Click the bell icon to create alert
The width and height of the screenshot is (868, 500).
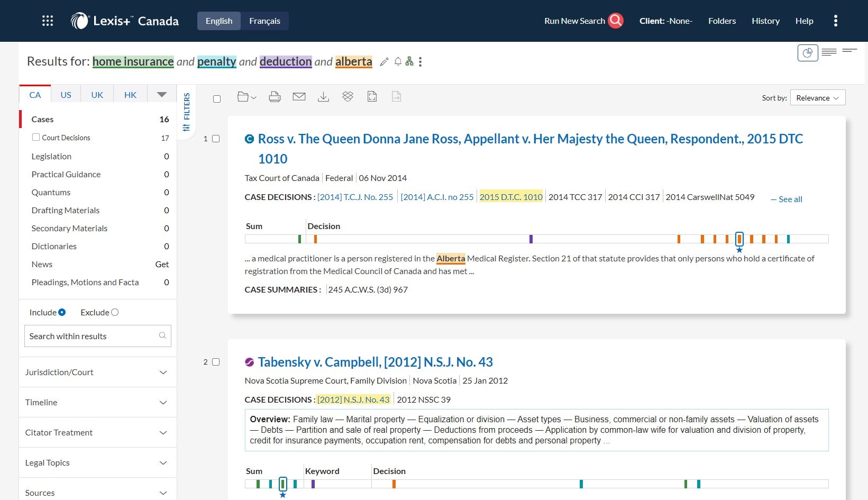coord(398,62)
